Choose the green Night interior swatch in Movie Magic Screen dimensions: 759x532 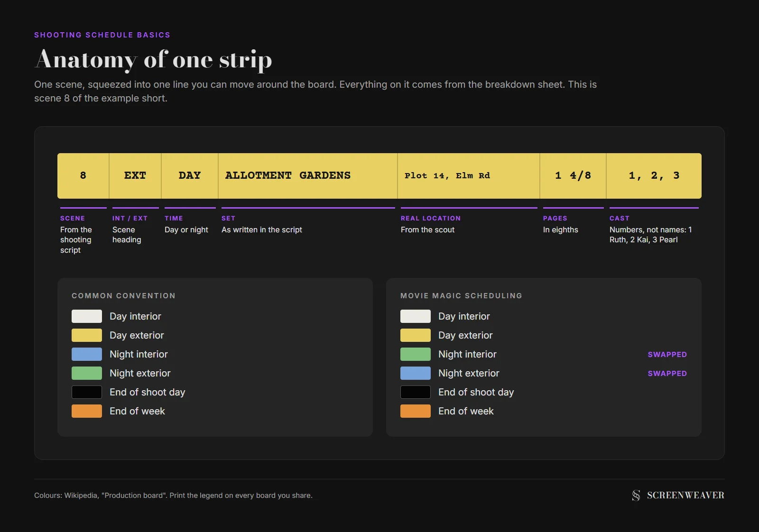[x=416, y=354]
